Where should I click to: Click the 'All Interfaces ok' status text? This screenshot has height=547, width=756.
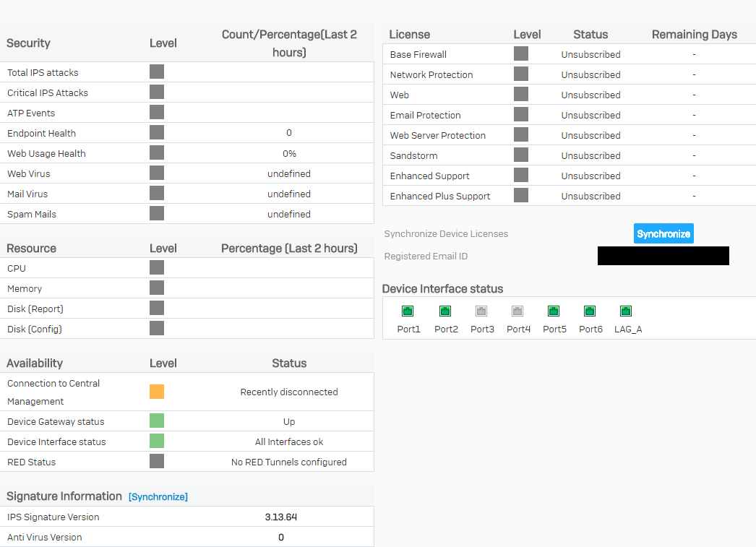click(289, 442)
